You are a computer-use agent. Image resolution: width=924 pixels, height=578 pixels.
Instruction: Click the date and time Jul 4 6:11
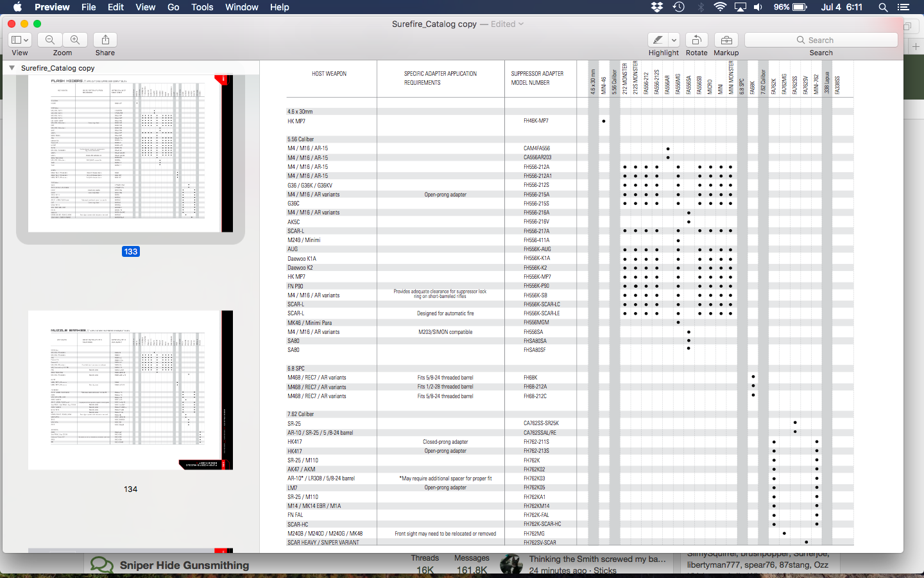841,7
